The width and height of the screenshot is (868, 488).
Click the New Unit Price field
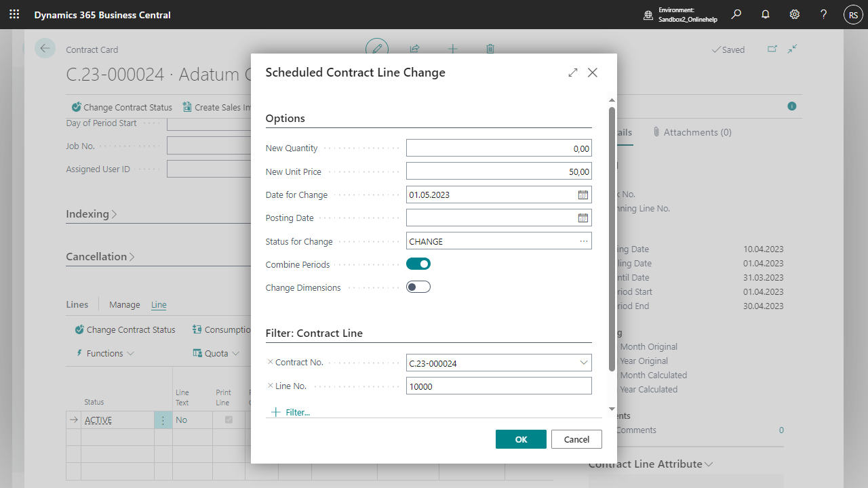pyautogui.click(x=498, y=172)
